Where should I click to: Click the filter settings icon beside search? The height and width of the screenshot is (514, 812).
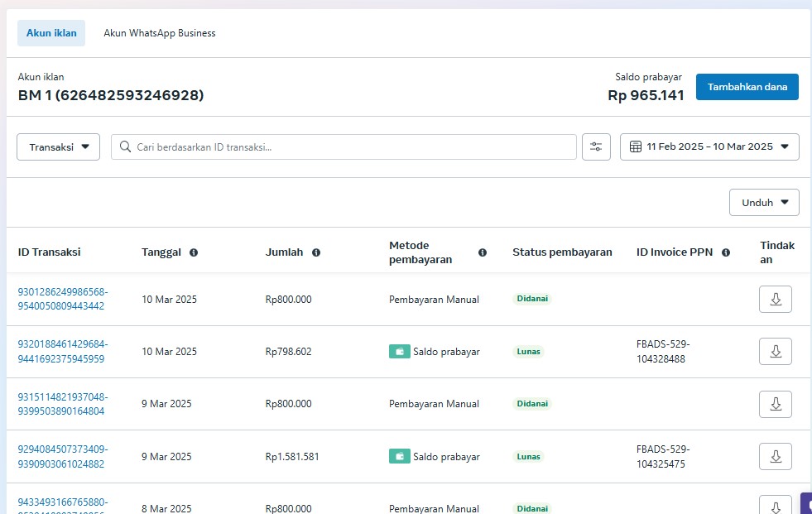(x=596, y=147)
